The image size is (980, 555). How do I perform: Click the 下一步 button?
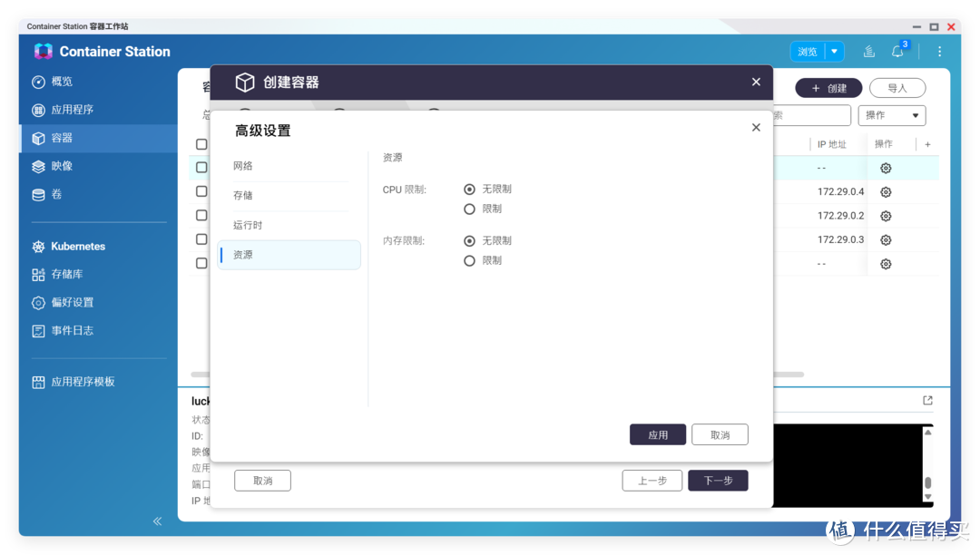click(x=717, y=481)
